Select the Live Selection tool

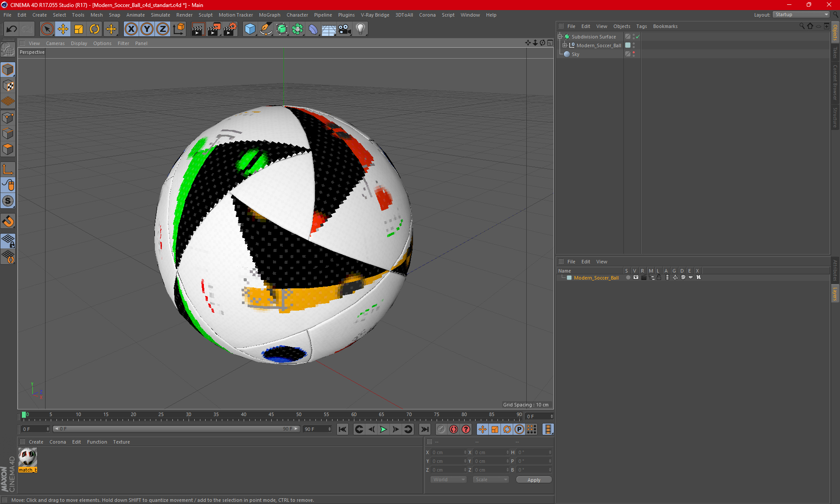click(x=47, y=29)
